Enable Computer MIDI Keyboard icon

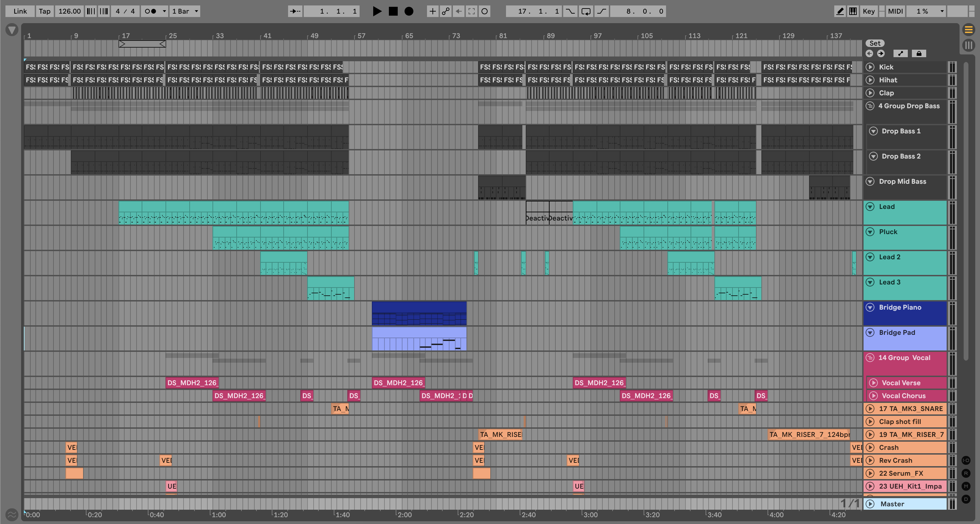[x=853, y=12]
